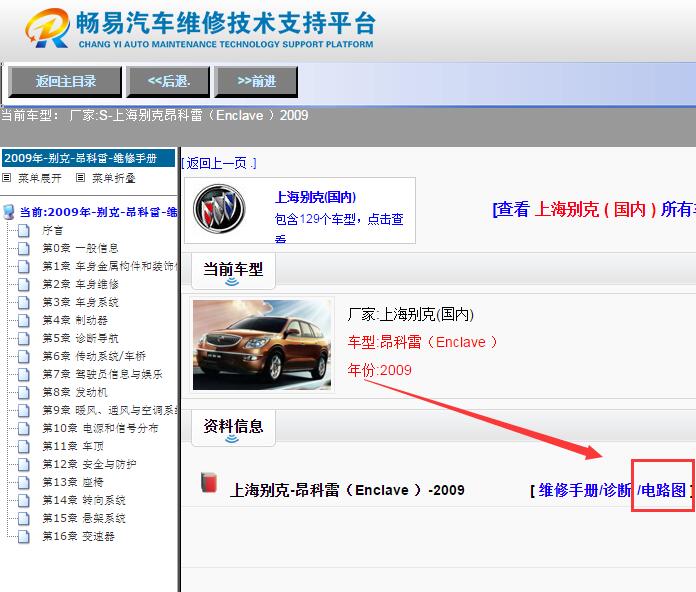The width and height of the screenshot is (696, 592).
Task: Open tree item 第2章 车身维修
Action: (x=80, y=284)
